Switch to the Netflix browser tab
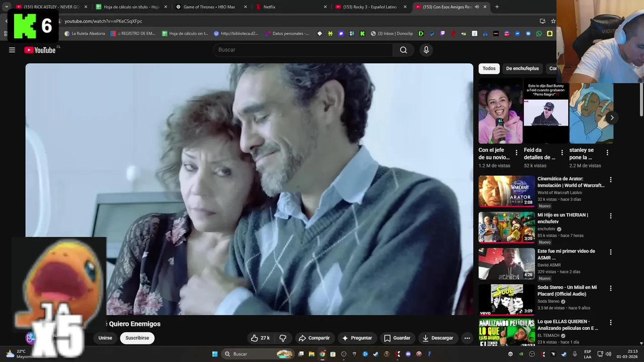644x362 pixels. pos(292,7)
